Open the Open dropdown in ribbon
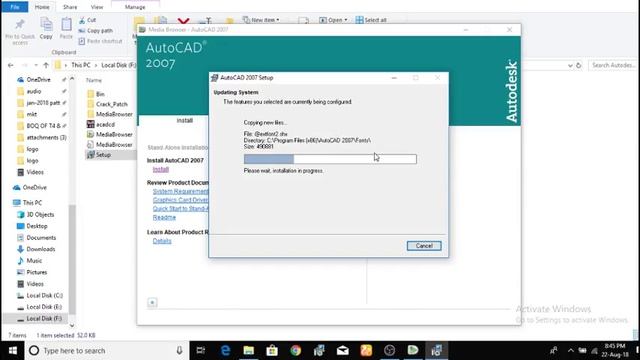The image size is (640, 360). [x=333, y=20]
